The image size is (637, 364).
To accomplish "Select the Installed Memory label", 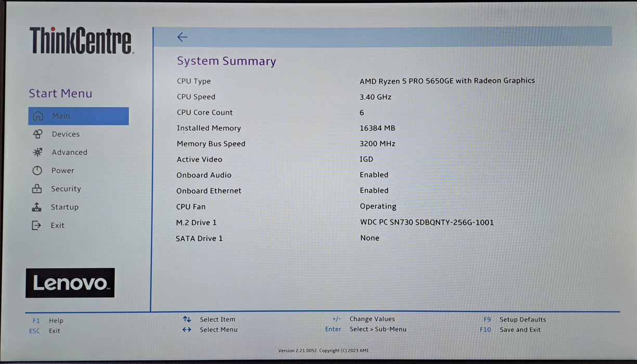I will point(209,128).
